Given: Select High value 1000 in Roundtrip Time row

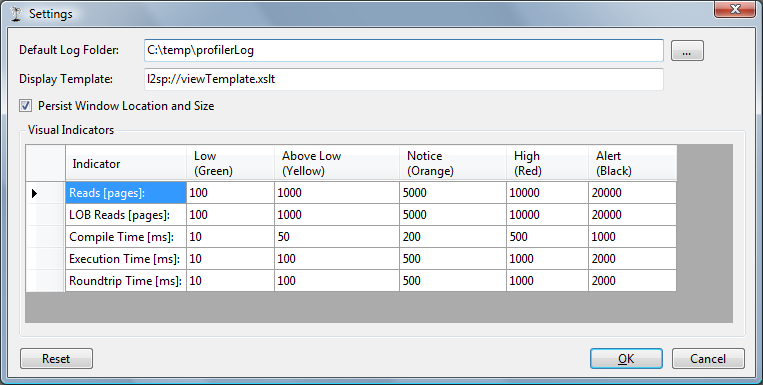Looking at the screenshot, I should click(547, 280).
